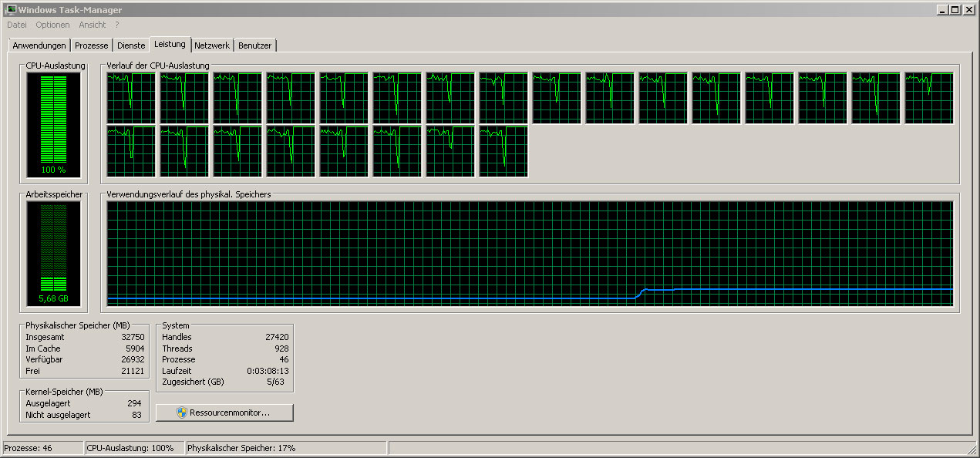The image size is (980, 458).
Task: Open the Datei menu
Action: [x=17, y=25]
